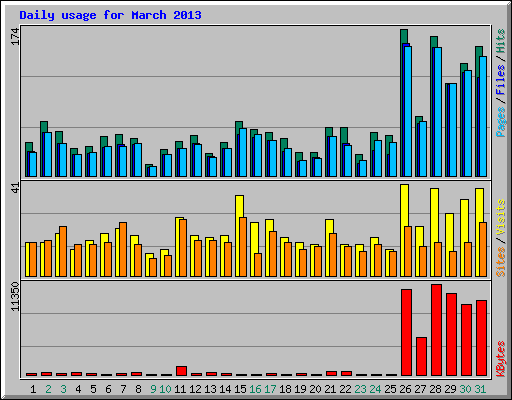Viewport: 512px width, 400px height.
Task: Click day label "25" on the x-axis
Action: 390,389
